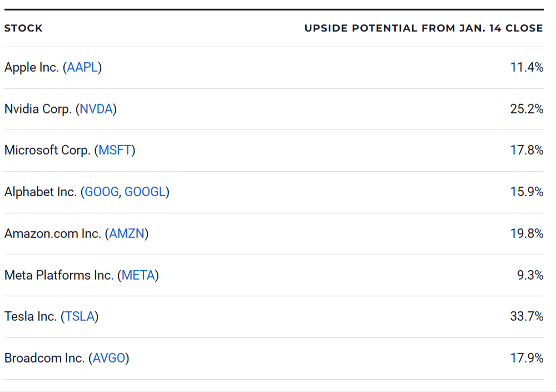
Task: Click the 11.4% value for Apple
Action: pyautogui.click(x=527, y=68)
